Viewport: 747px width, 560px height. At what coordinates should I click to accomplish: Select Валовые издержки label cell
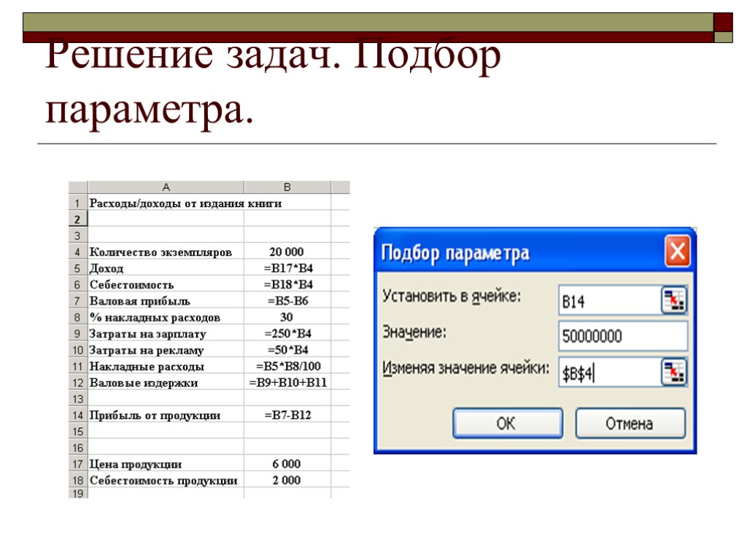click(x=166, y=382)
